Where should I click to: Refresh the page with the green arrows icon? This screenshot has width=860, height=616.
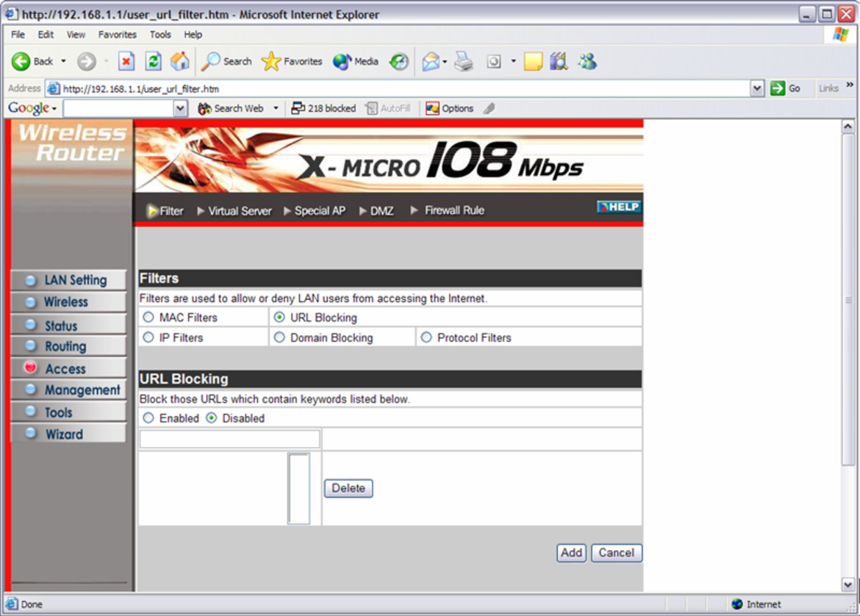tap(153, 62)
